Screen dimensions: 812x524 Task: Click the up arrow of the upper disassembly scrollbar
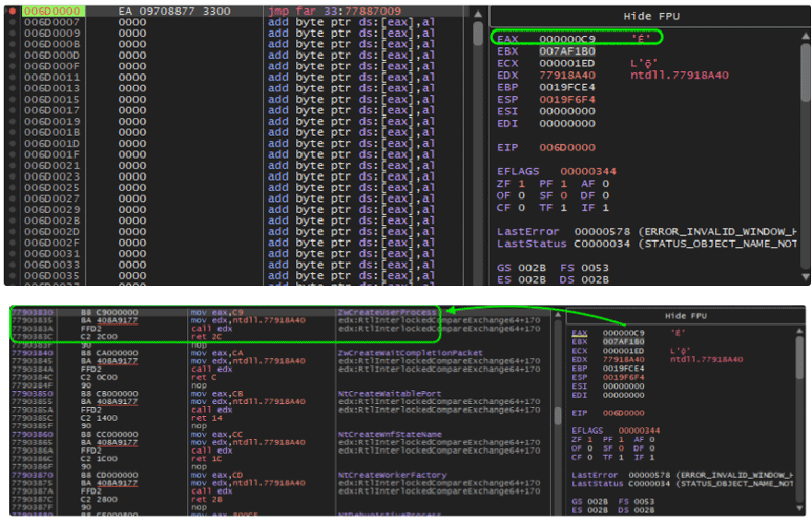coord(477,15)
